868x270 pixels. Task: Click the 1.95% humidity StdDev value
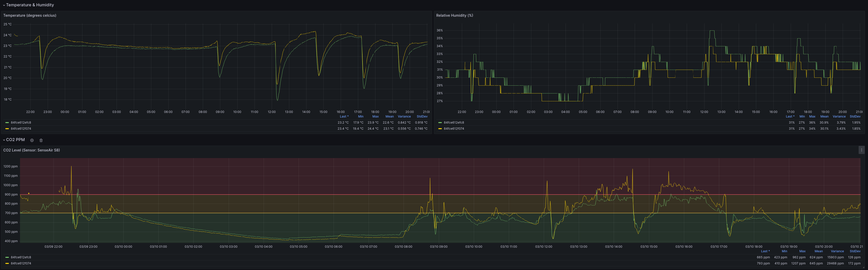pyautogui.click(x=856, y=123)
